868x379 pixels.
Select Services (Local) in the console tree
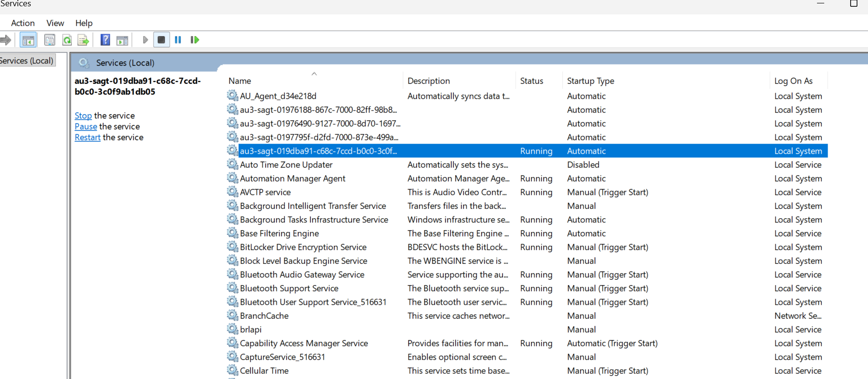tap(27, 61)
